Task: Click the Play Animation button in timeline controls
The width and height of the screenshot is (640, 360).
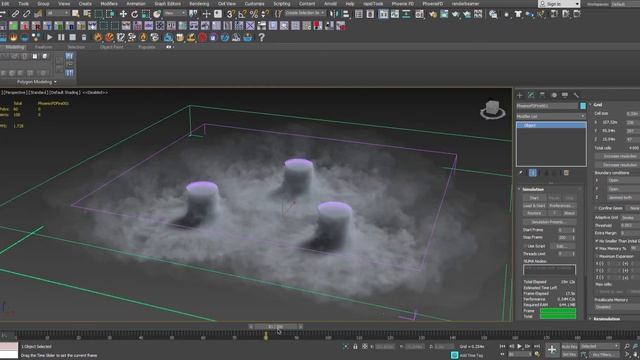Action: pos(520,347)
